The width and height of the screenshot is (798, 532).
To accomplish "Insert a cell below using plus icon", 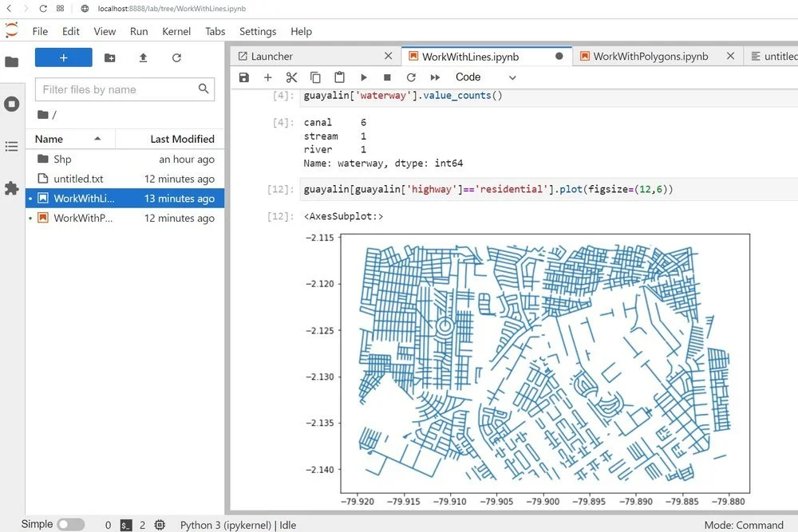I will point(268,77).
